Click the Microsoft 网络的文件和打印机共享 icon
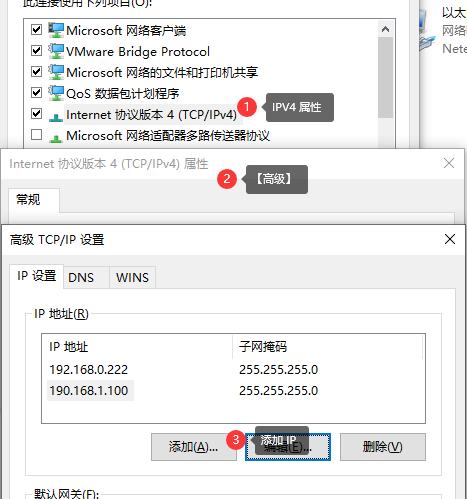This screenshot has height=499, width=467. (56, 72)
